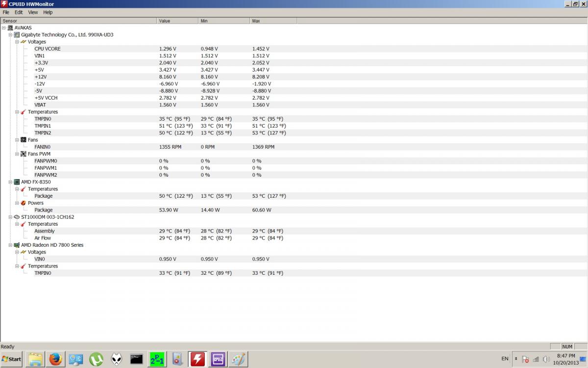Collapse the Powers group
This screenshot has width=588, height=368.
coord(17,203)
